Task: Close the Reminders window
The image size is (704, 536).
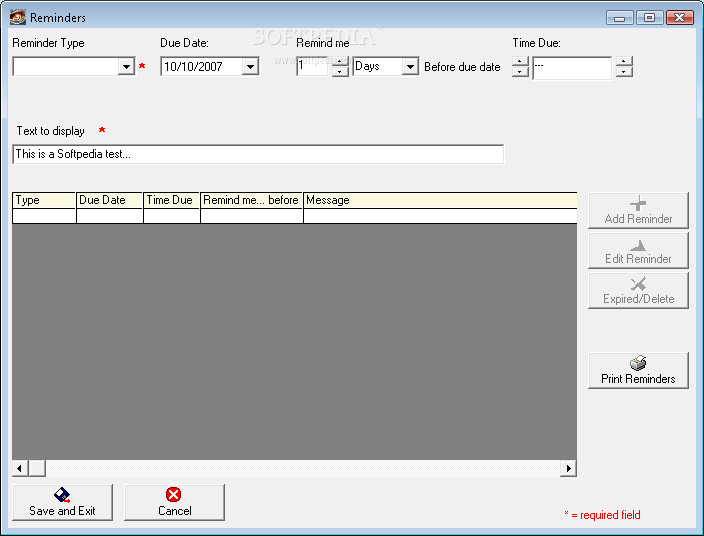Action: click(680, 18)
